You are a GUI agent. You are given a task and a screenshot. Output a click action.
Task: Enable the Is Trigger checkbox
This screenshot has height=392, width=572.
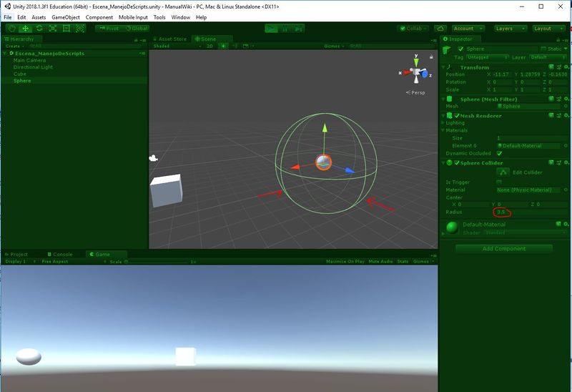pos(499,182)
